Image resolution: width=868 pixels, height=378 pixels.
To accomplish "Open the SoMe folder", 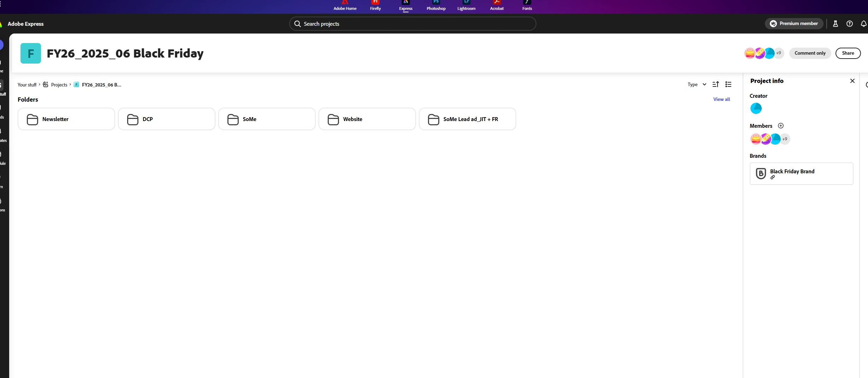I will (267, 119).
